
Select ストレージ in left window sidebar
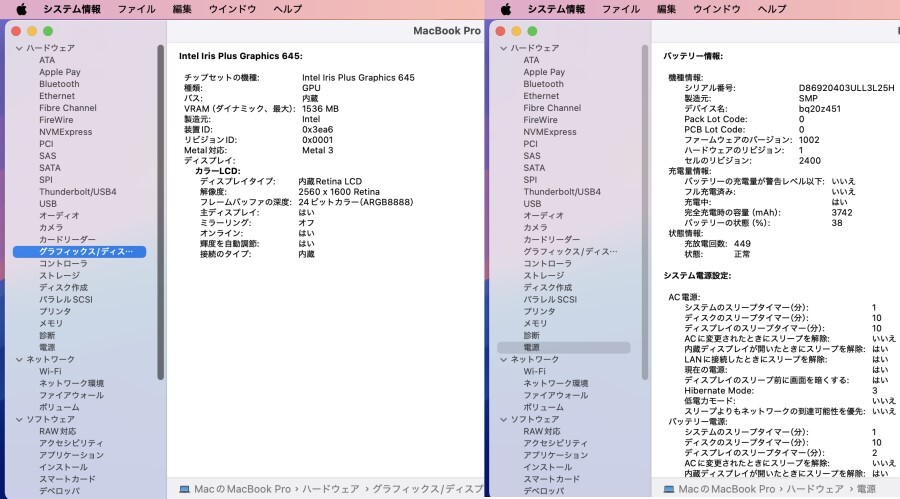point(59,276)
